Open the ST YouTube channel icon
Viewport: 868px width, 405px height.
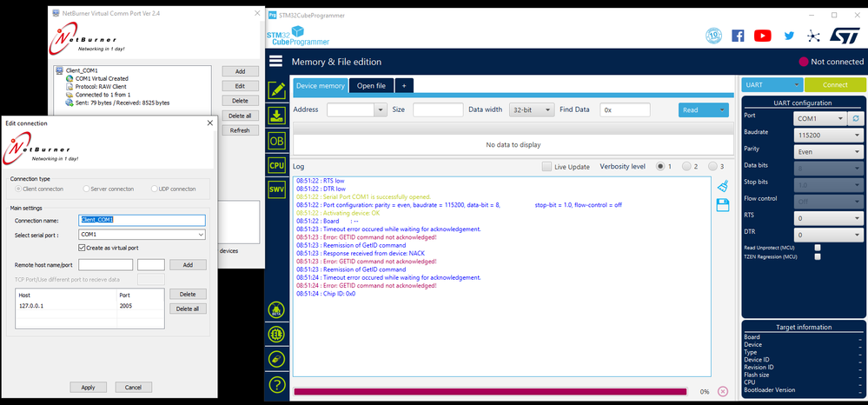[762, 36]
